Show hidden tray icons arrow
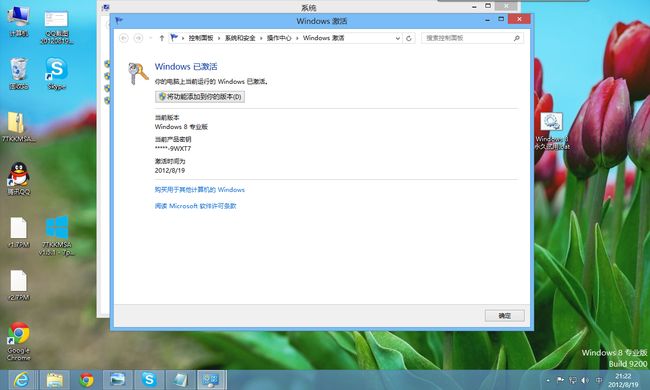Image resolution: width=650 pixels, height=390 pixels. pos(548,380)
